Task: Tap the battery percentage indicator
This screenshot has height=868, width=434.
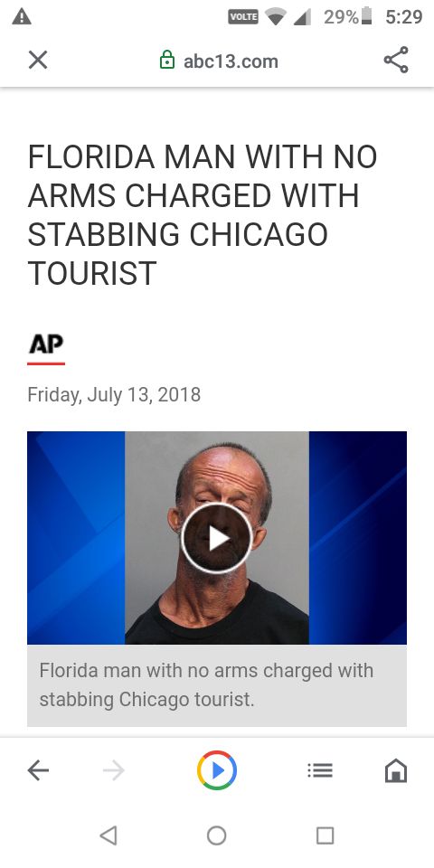Action: [341, 17]
